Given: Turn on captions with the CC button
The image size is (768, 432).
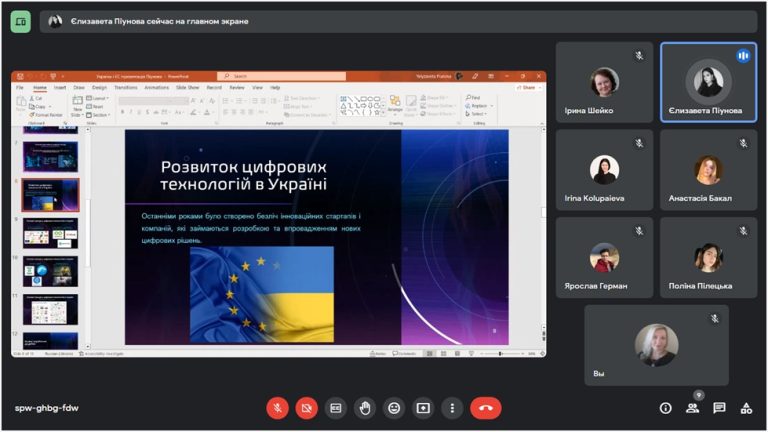Looking at the screenshot, I should (x=336, y=408).
